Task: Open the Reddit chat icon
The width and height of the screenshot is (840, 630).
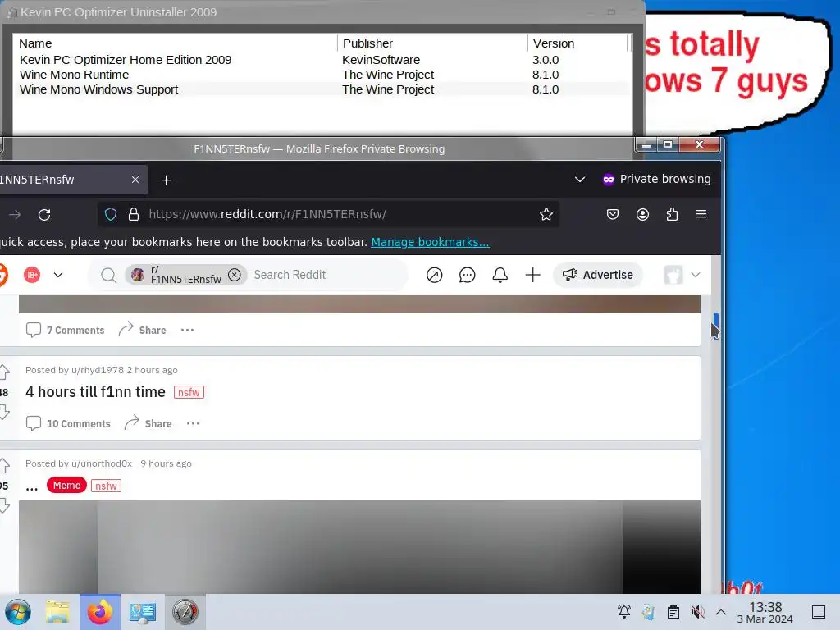Action: coord(467,275)
